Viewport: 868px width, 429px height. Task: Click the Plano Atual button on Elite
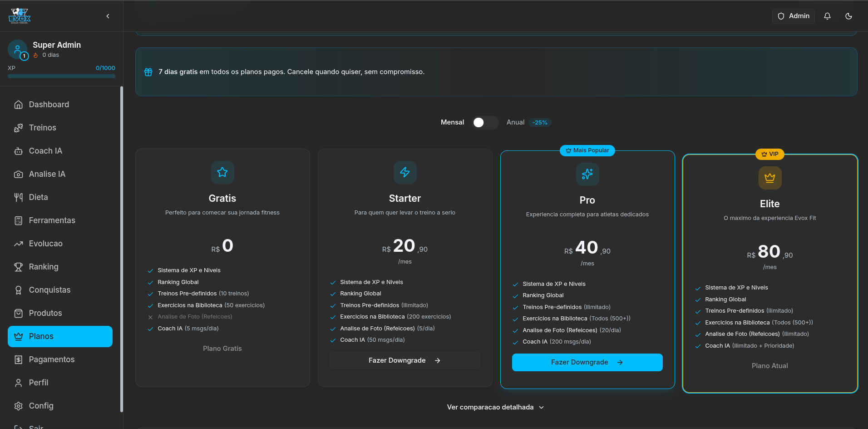point(770,366)
